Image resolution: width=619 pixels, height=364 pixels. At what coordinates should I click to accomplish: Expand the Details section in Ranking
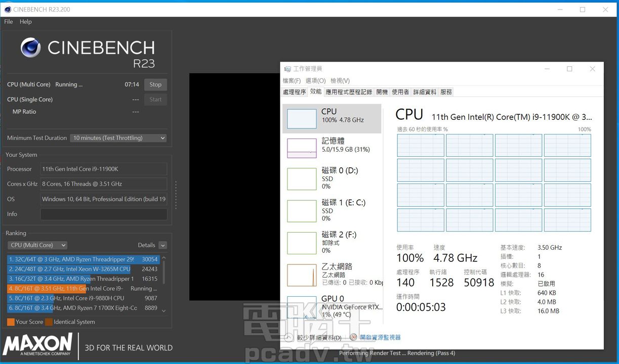click(x=162, y=245)
